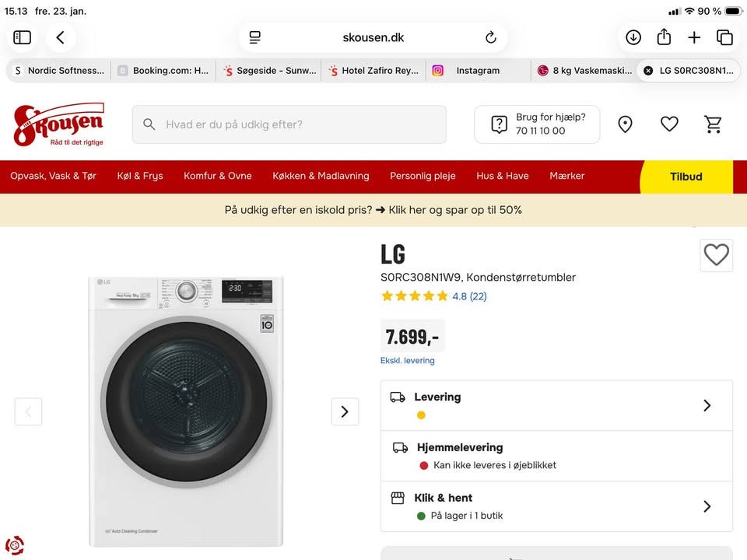Tap the Safari share icon
The image size is (747, 560).
click(664, 37)
